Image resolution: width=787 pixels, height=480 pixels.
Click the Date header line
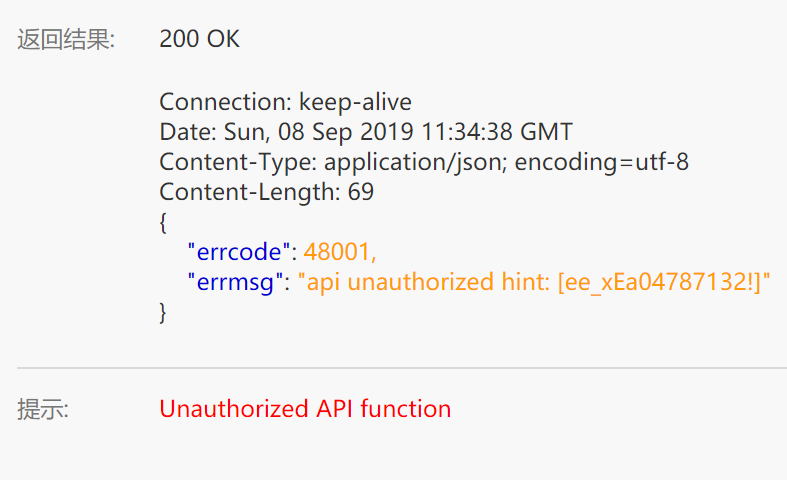click(366, 132)
